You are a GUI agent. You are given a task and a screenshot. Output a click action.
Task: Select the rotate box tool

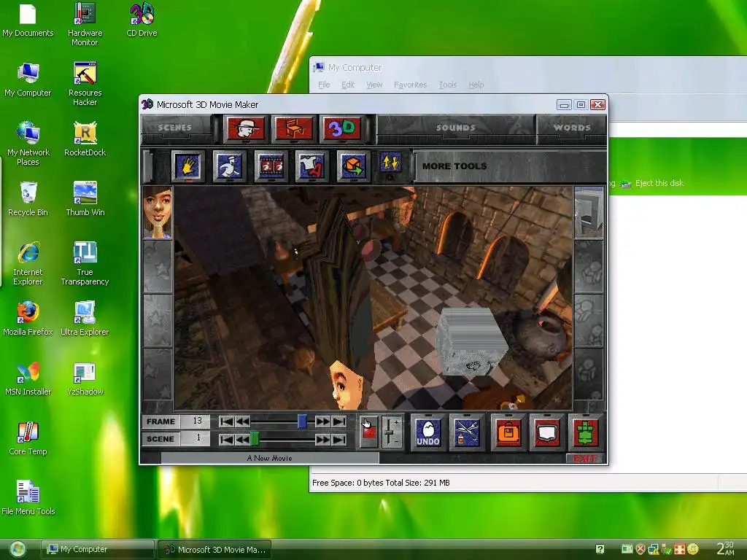pos(353,166)
